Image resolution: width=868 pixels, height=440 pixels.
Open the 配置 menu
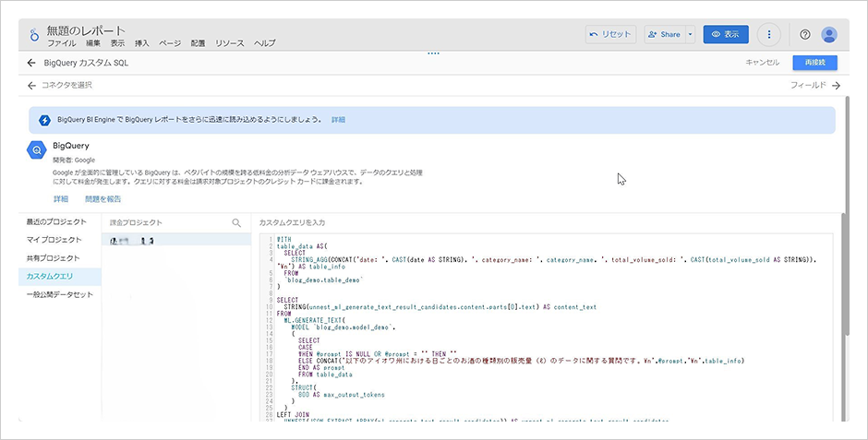point(198,43)
